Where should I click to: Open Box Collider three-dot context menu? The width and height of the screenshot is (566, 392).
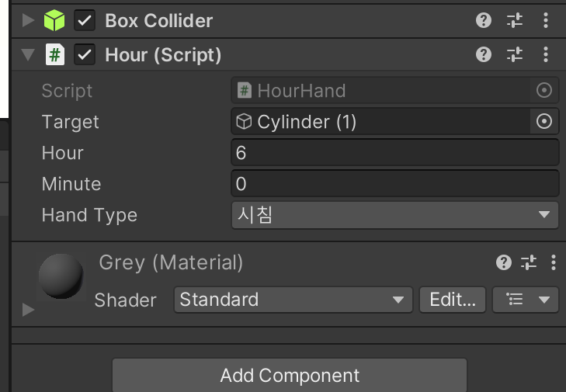point(546,20)
